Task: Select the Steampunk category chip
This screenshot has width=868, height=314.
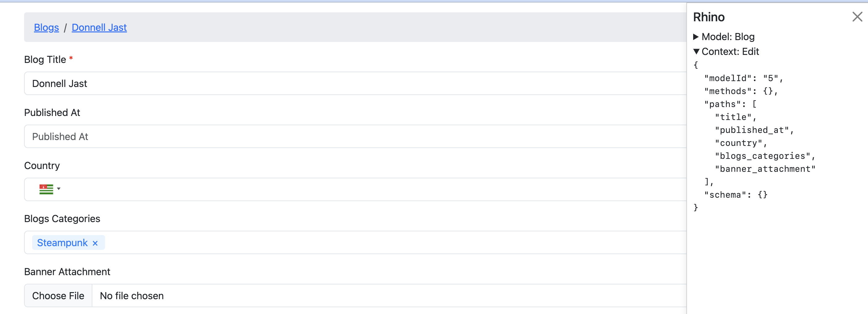Action: pyautogui.click(x=62, y=243)
